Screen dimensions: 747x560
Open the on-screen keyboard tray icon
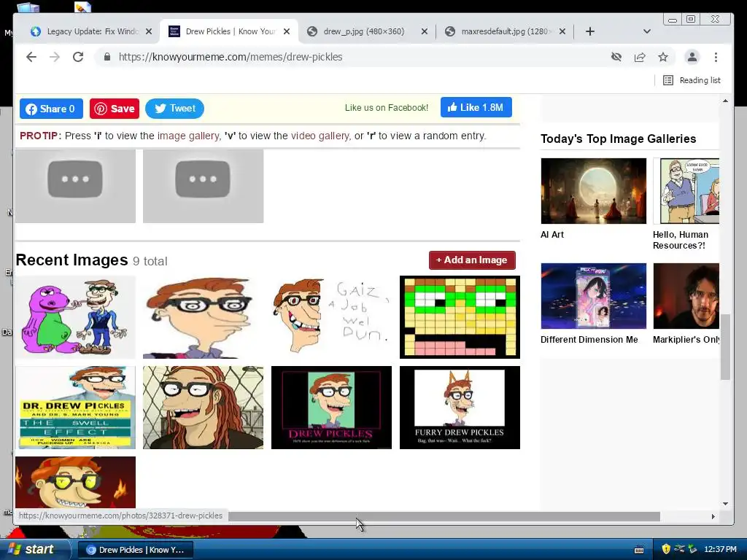639,550
